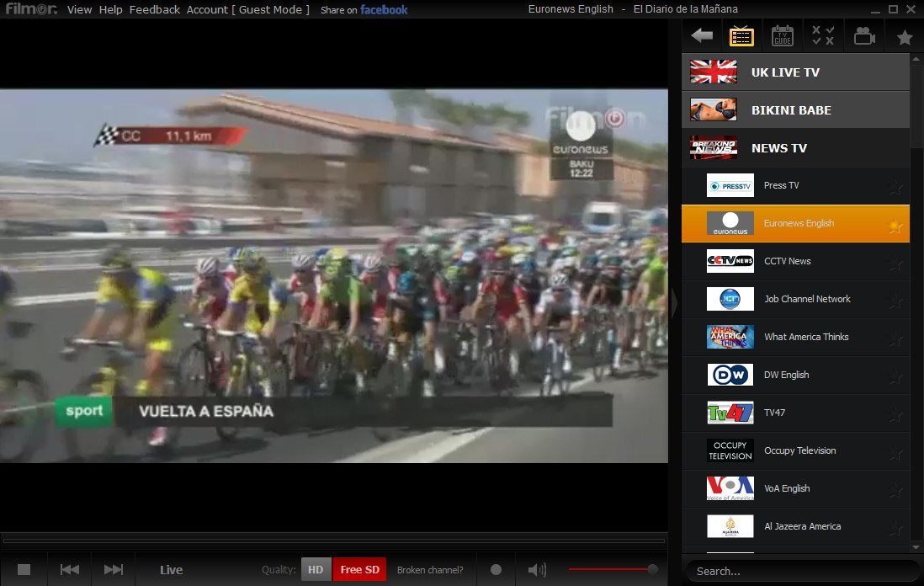The height and width of the screenshot is (586, 924).
Task: Collapse the side panel with the arrow handle
Action: (x=674, y=304)
